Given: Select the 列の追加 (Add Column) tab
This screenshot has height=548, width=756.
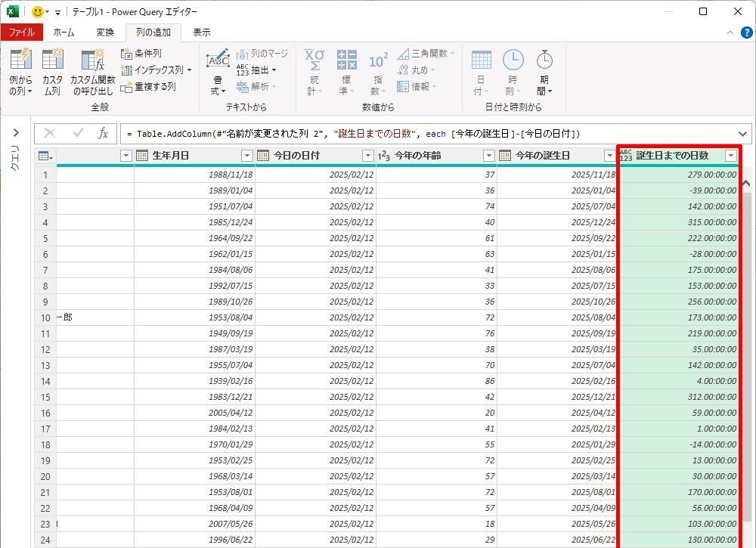Looking at the screenshot, I should [x=153, y=33].
